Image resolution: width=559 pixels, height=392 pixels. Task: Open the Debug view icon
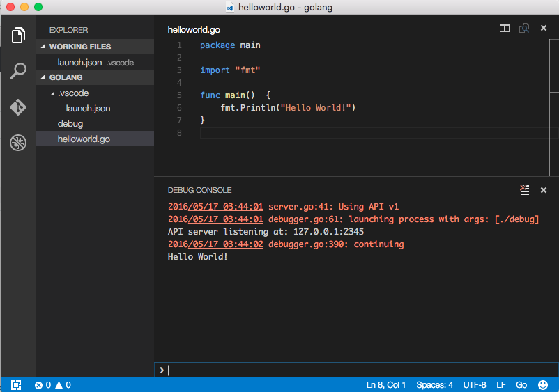pos(18,143)
